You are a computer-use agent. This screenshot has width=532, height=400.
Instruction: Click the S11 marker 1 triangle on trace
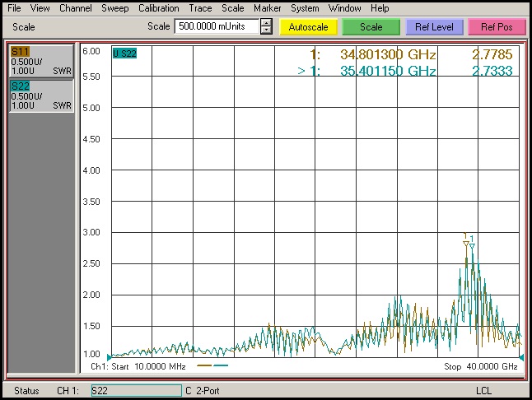[466, 244]
